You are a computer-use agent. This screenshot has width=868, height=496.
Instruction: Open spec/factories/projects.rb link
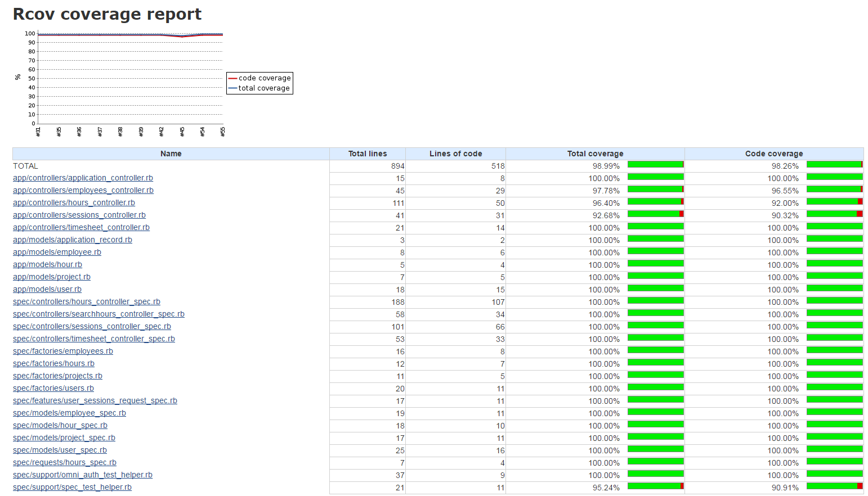click(x=57, y=376)
